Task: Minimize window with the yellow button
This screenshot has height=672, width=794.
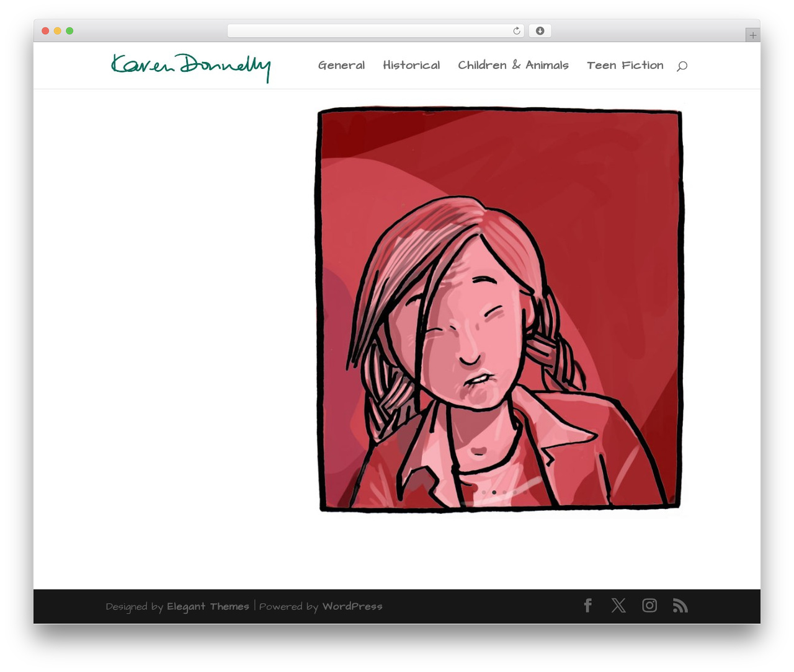Action: (57, 31)
